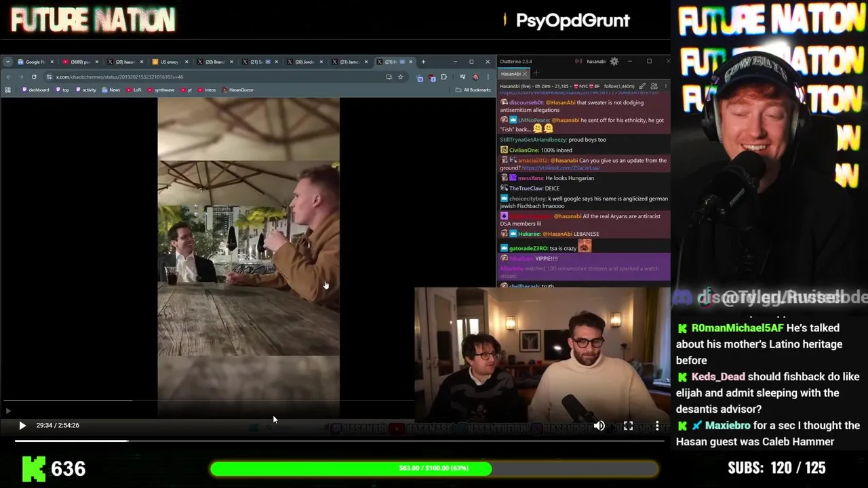The width and height of the screenshot is (868, 488).
Task: Click the PsyOpdGrunt name banner
Action: click(573, 20)
